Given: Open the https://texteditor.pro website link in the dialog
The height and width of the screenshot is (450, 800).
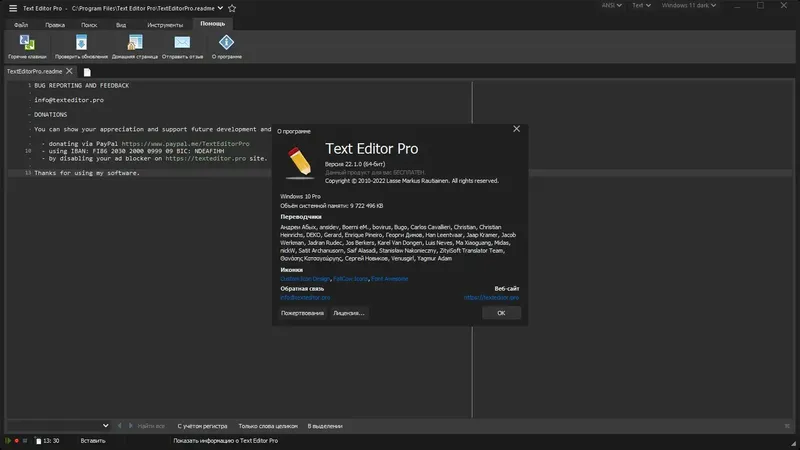Looking at the screenshot, I should pyautogui.click(x=491, y=297).
